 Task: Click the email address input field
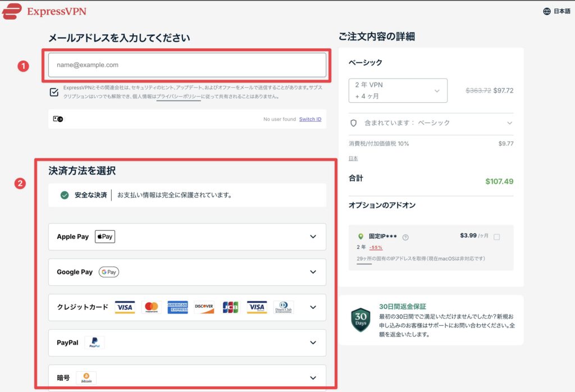(188, 65)
